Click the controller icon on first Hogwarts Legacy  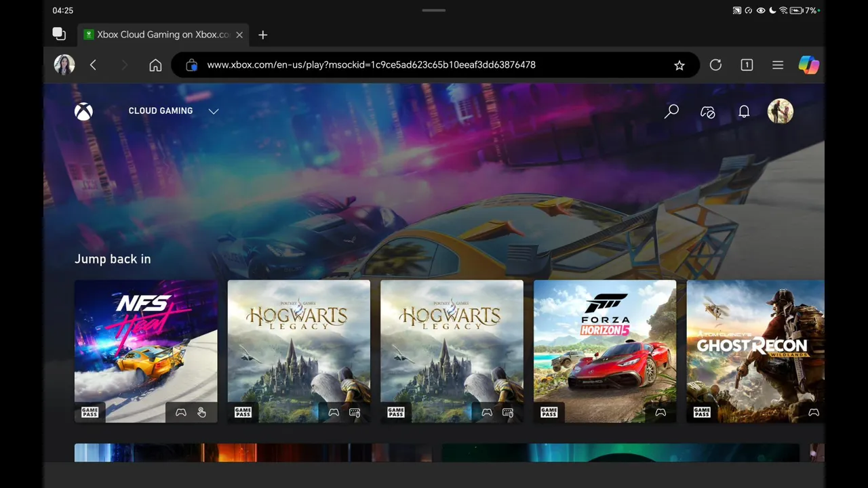click(334, 412)
